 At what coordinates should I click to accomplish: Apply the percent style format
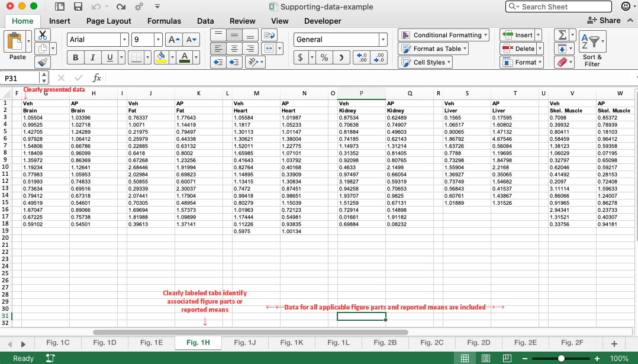[x=324, y=57]
